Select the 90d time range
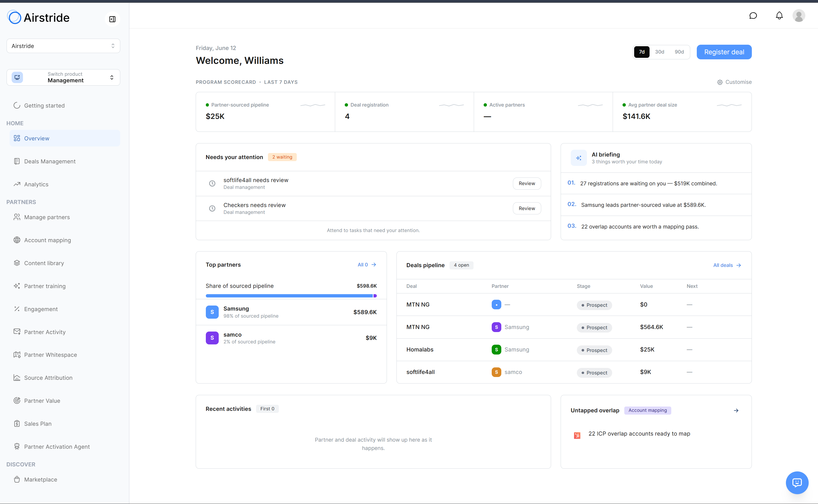 (x=679, y=52)
